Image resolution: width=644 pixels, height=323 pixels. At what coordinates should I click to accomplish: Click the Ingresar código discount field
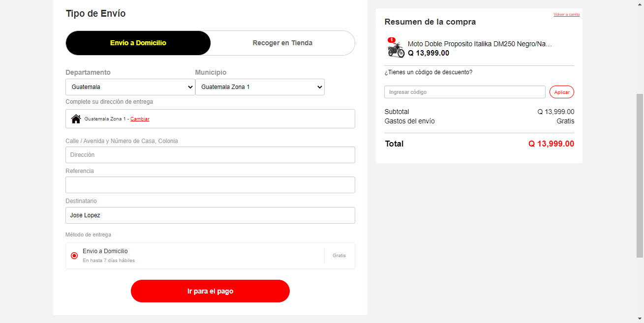tap(465, 92)
